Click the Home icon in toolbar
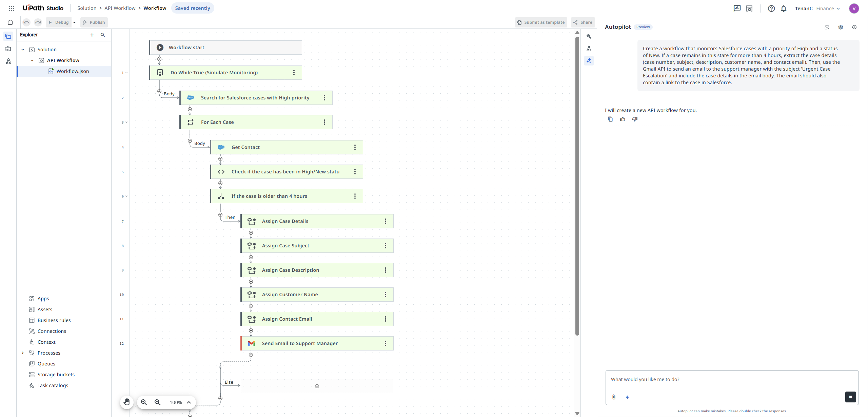The height and width of the screenshot is (417, 868). click(10, 22)
